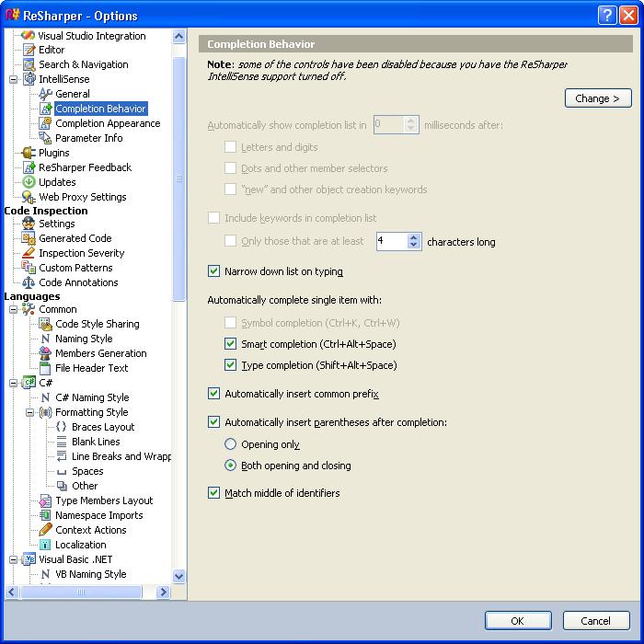Open the Spaces formatting page
The image size is (644, 644).
pyautogui.click(x=87, y=471)
